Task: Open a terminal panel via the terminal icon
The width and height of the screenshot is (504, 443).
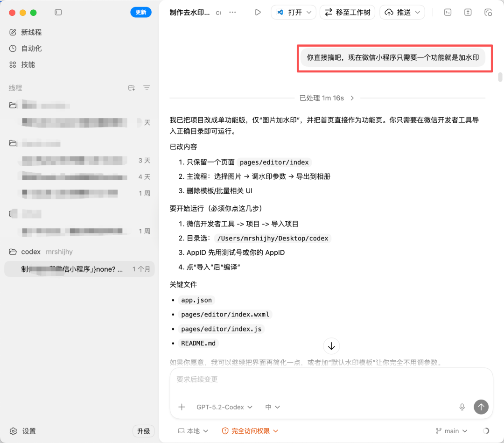Action: tap(448, 12)
